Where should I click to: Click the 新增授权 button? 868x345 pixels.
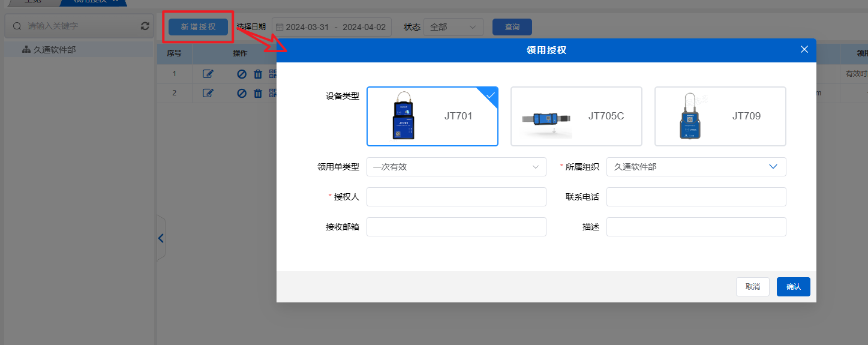[x=198, y=27]
